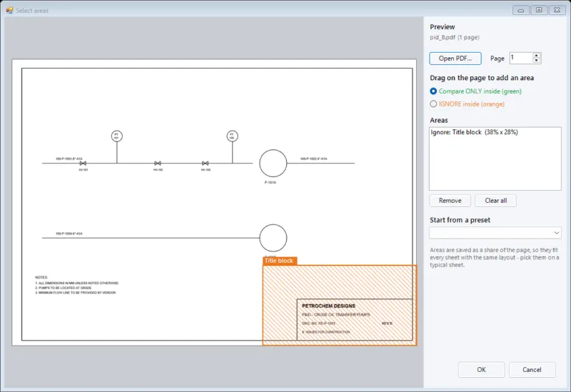
Task: Decrease page number with down spinner arrow
Action: pos(537,61)
